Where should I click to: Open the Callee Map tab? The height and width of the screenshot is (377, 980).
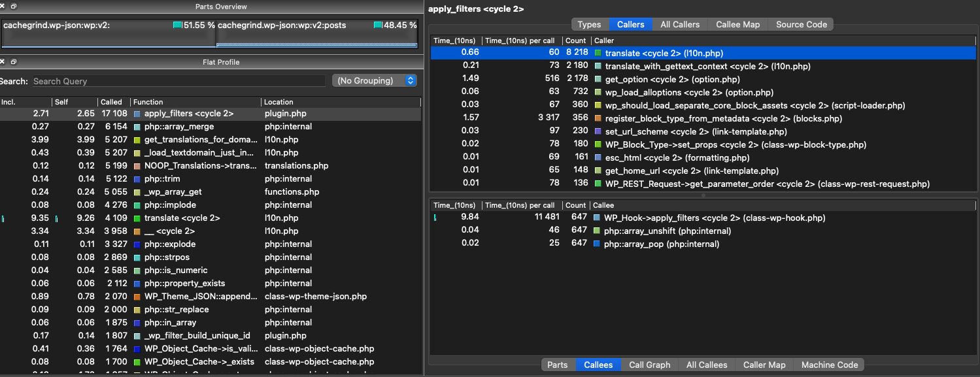(x=737, y=24)
